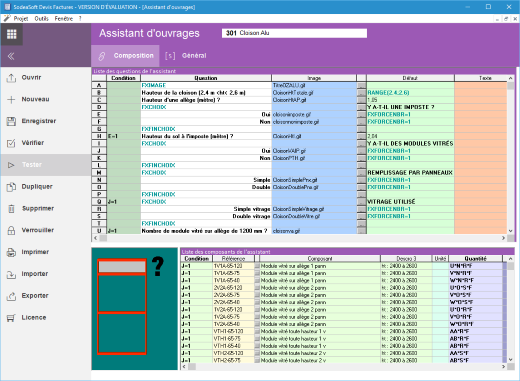The width and height of the screenshot is (520, 381).
Task: Click the ouvrage name field 301 Cloison Alu
Action: [x=294, y=33]
